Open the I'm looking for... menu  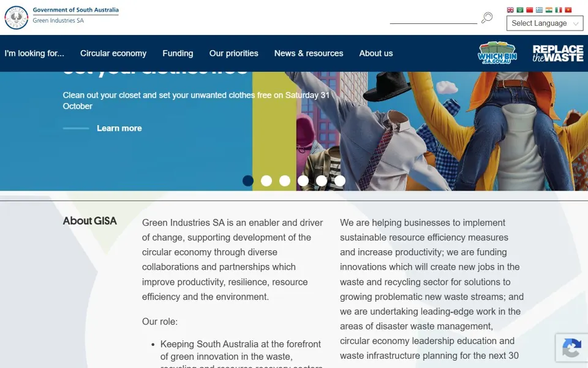click(34, 53)
